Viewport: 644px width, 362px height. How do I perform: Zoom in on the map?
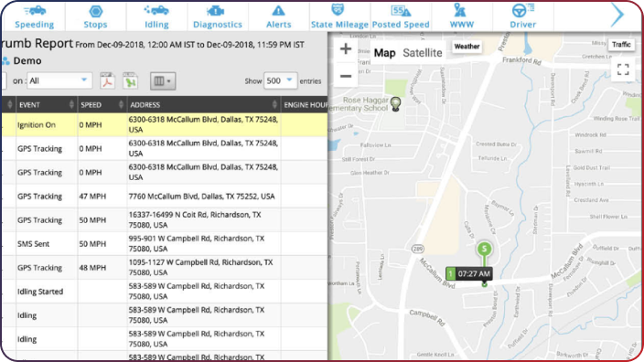click(346, 48)
